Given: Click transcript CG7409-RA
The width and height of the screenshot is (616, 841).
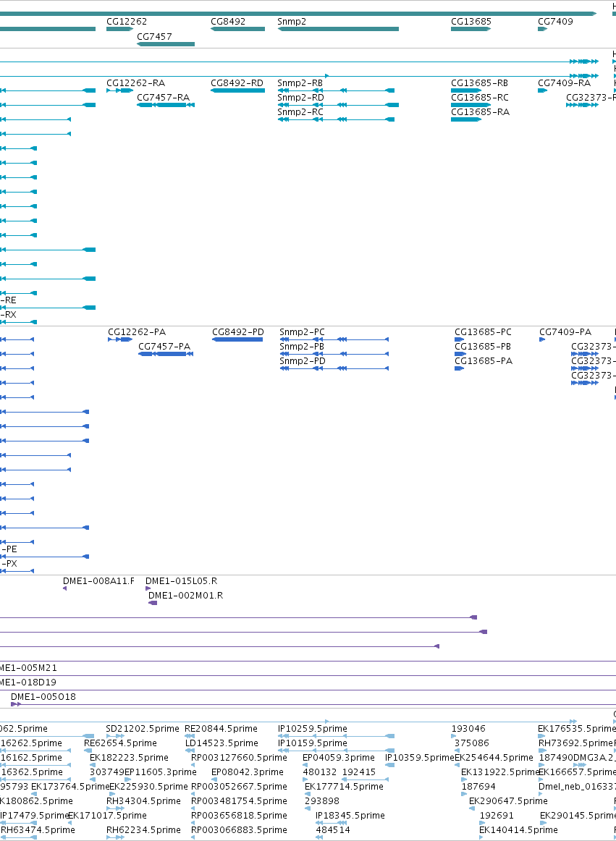Looking at the screenshot, I should click(565, 83).
